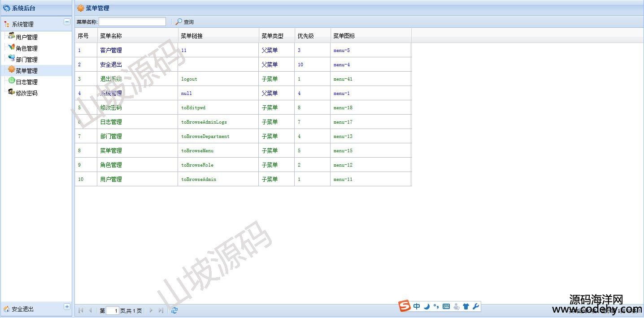Click the next page arrow icon
This screenshot has width=644, height=318.
(x=151, y=310)
